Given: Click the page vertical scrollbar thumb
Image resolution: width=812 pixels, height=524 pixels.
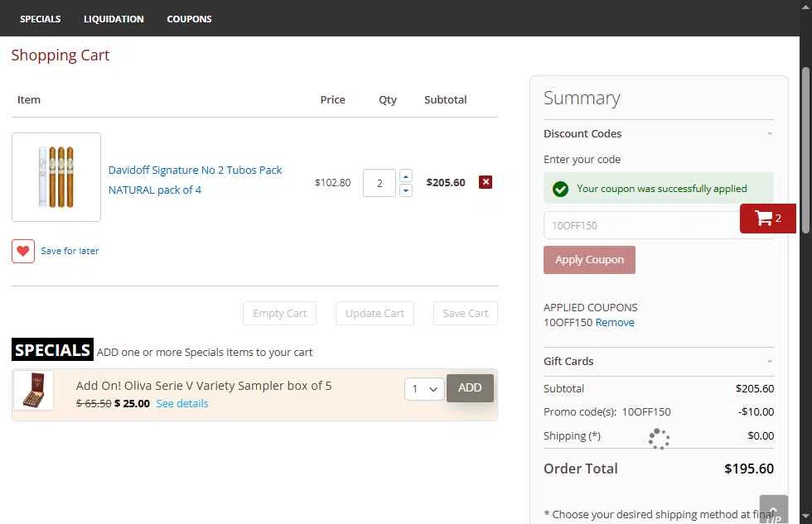Looking at the screenshot, I should [x=805, y=150].
